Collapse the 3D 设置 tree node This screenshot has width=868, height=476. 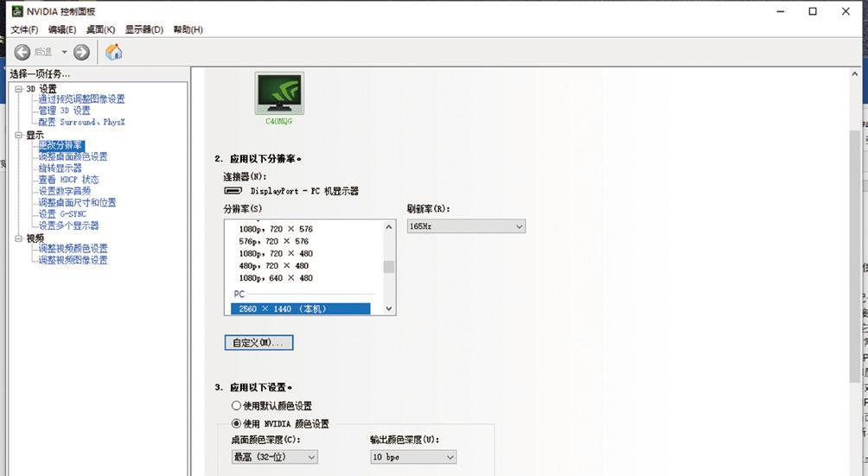(x=18, y=89)
